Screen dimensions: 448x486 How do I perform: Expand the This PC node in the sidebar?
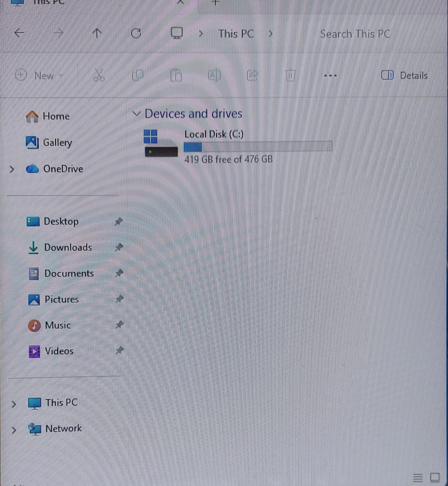pyautogui.click(x=14, y=404)
